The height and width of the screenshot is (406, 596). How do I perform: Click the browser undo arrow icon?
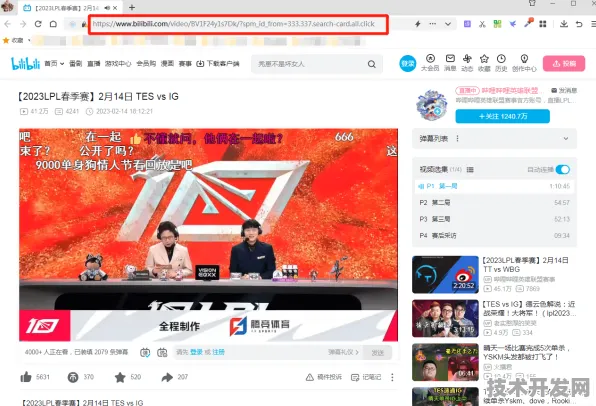coord(579,24)
